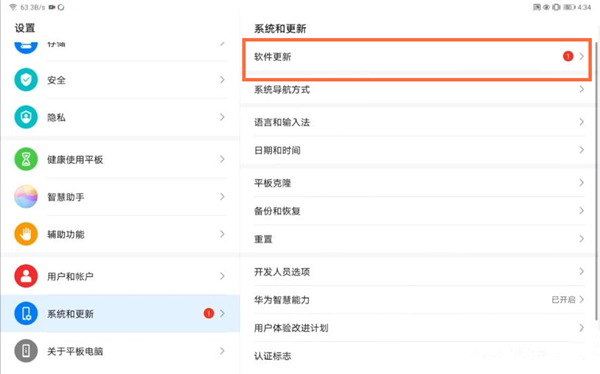600x374 pixels.
Task: Open 开发人员选项 developer options
Action: [419, 272]
